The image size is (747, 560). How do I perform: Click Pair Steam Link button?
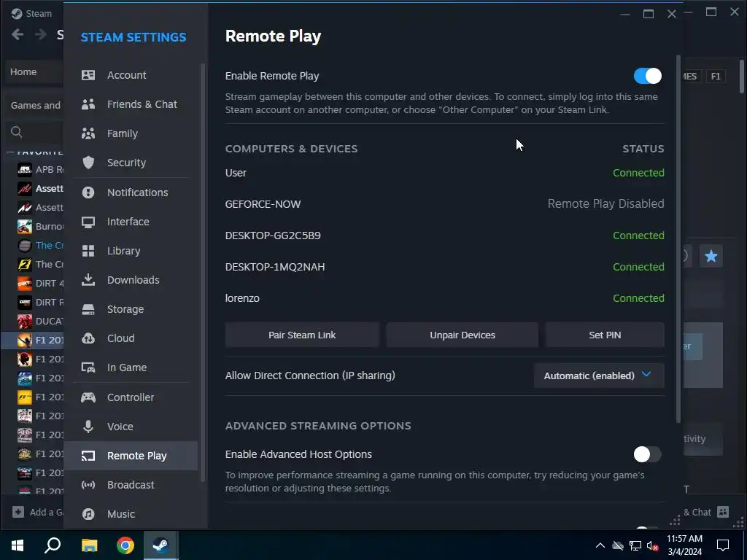[x=302, y=335]
